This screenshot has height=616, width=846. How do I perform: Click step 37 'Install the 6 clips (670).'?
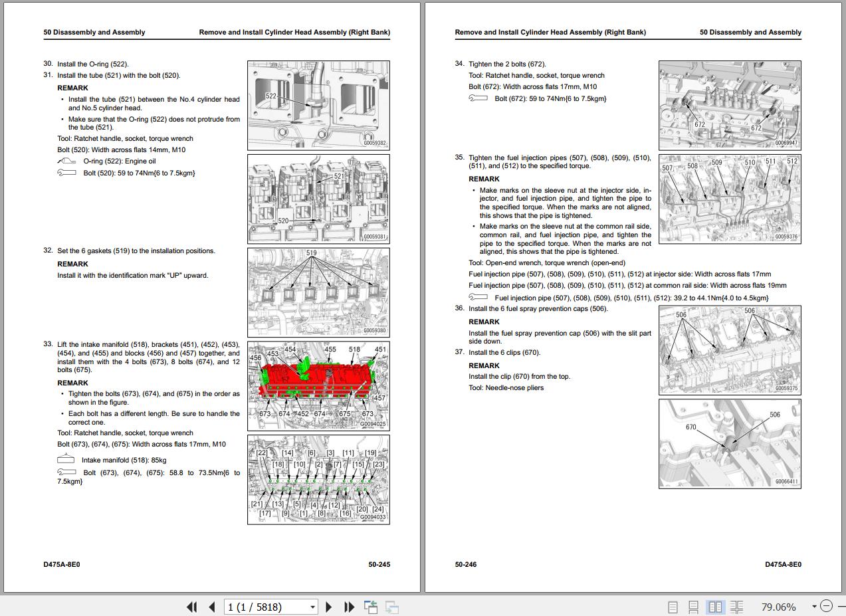tap(498, 352)
